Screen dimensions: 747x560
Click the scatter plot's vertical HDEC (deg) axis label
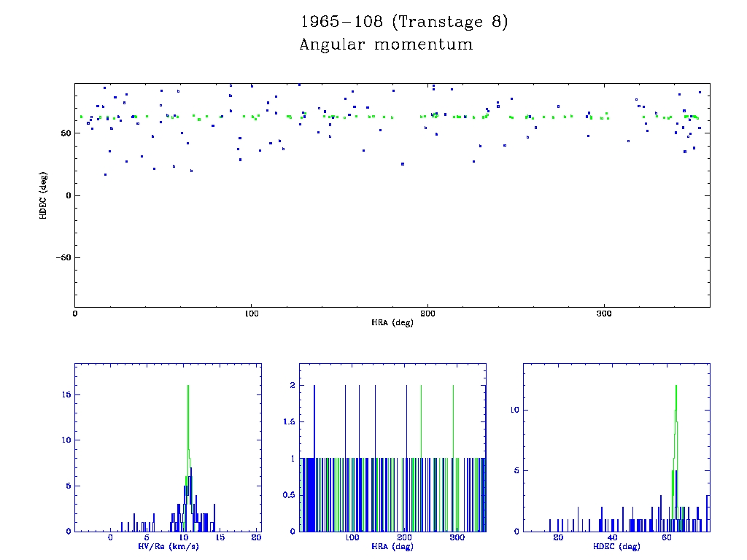pos(44,195)
